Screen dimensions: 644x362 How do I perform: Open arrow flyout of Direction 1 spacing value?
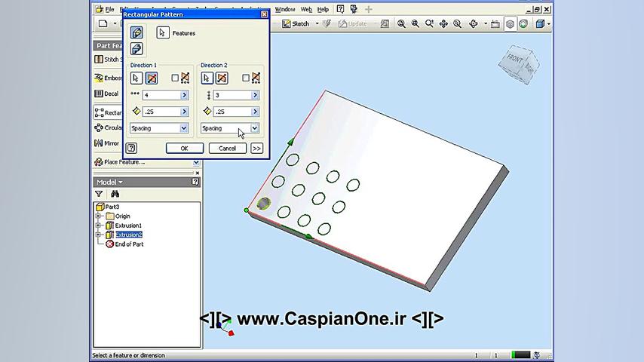(185, 112)
